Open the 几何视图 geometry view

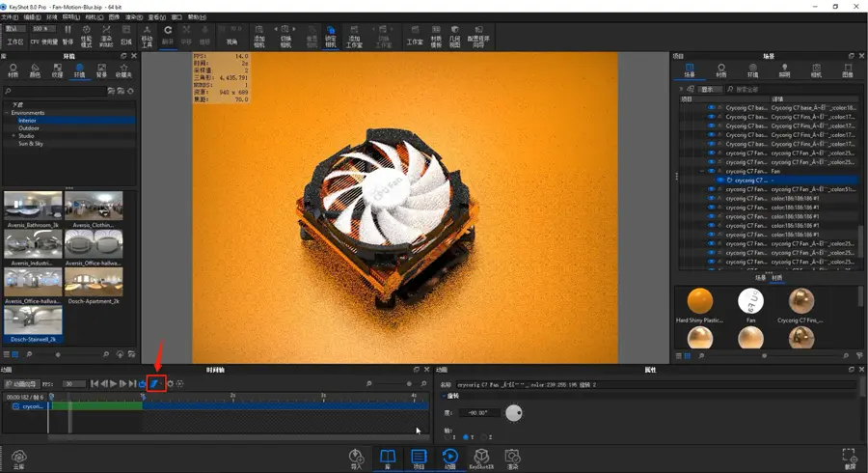coord(454,36)
